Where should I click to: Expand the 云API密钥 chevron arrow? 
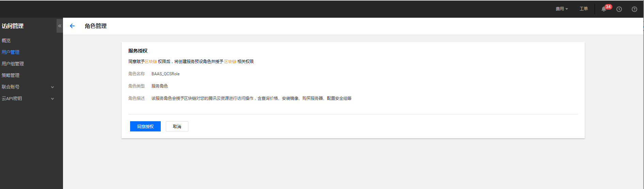(52, 99)
